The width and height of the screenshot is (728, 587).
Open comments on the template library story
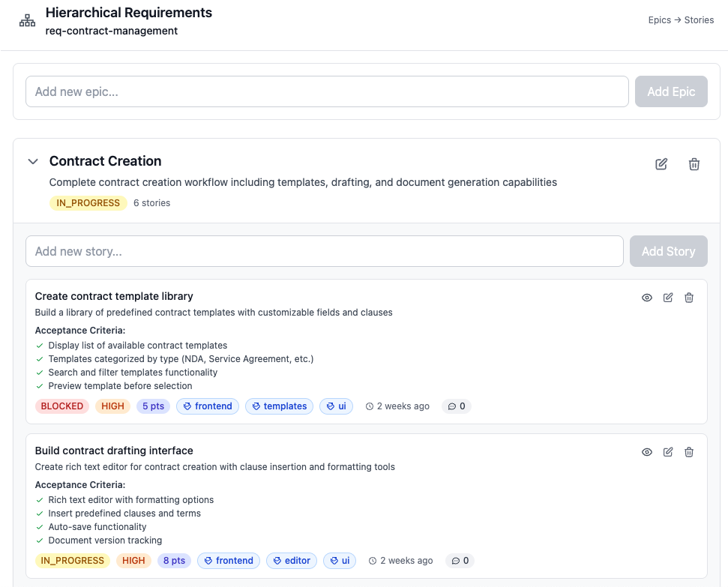click(x=456, y=406)
